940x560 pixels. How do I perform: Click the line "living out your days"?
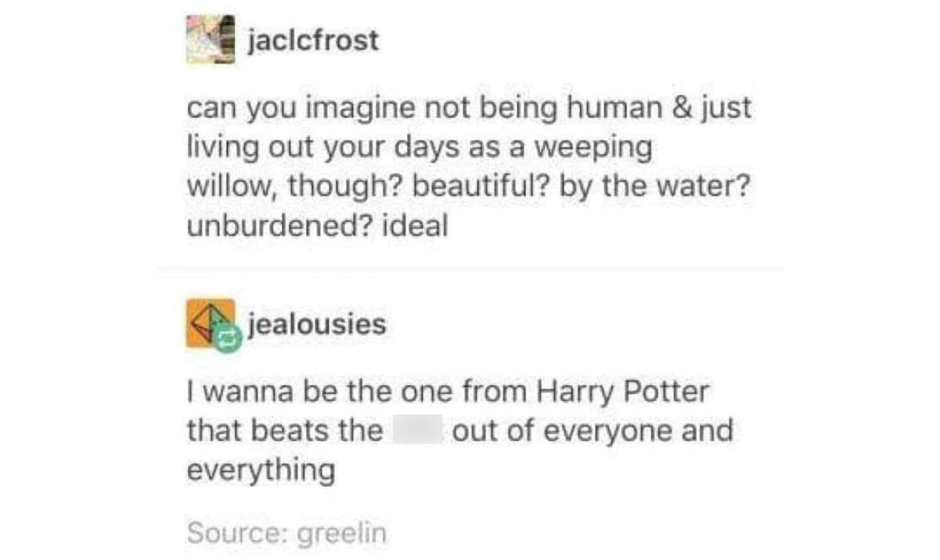coord(419,149)
